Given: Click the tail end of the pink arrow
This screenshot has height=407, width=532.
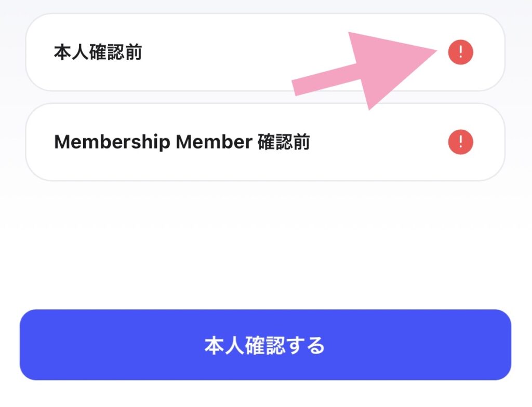Looking at the screenshot, I should (x=297, y=88).
